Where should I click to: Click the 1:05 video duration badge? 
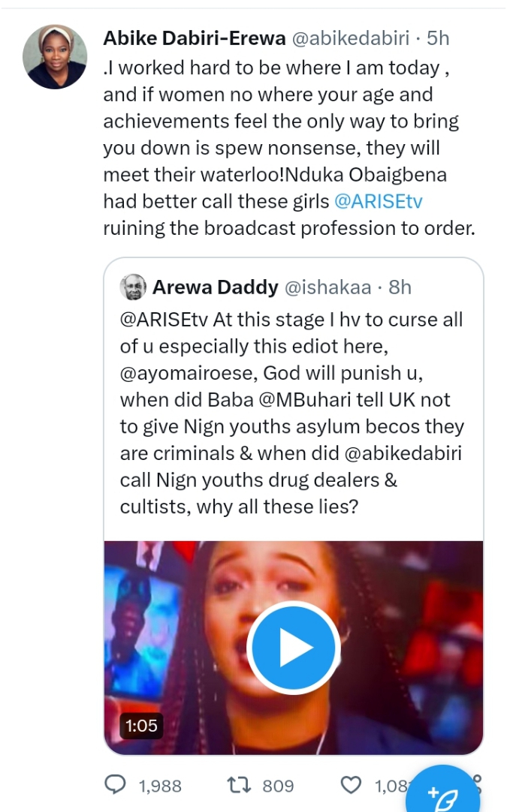pos(141,726)
